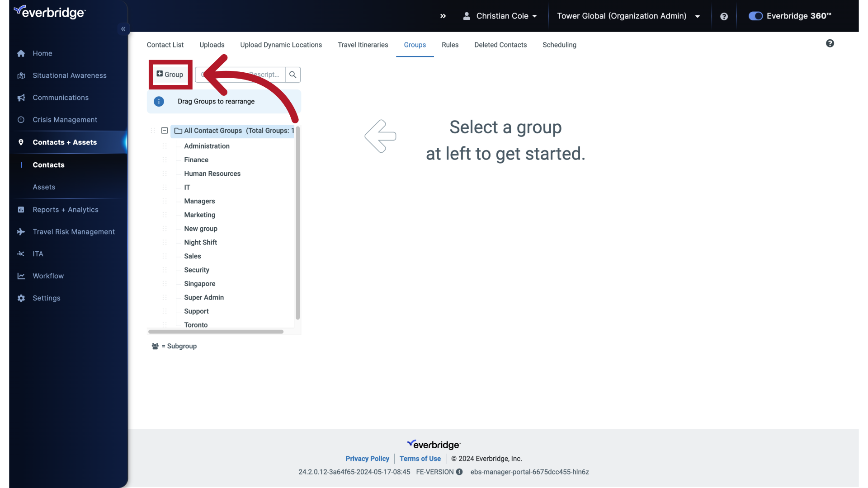This screenshot has width=868, height=488.
Task: Open Crisis Management via its clock icon
Action: click(x=21, y=120)
